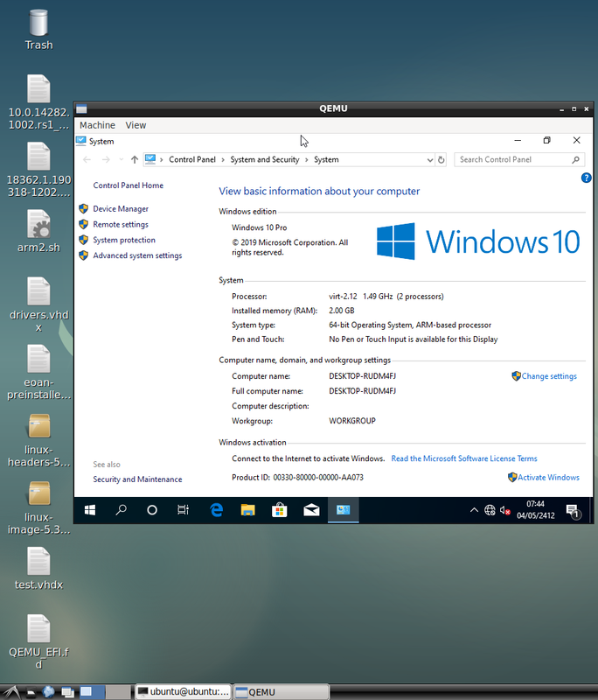
Task: Open Task View on Windows taskbar
Action: [x=183, y=510]
